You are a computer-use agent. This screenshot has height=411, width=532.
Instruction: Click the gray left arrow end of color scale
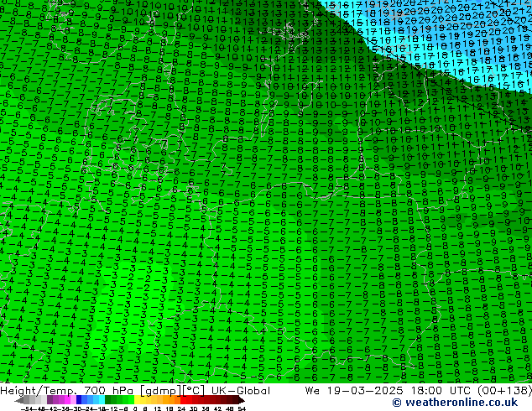pos(19,400)
